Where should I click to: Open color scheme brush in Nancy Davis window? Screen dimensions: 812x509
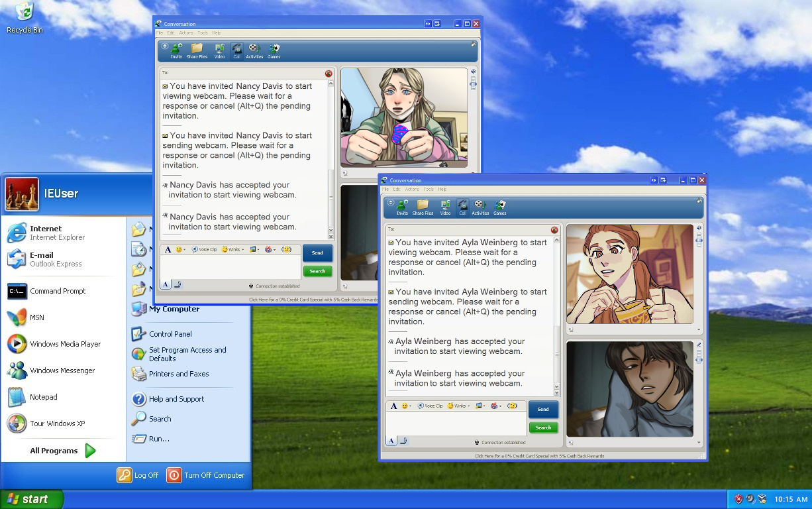pos(473,44)
